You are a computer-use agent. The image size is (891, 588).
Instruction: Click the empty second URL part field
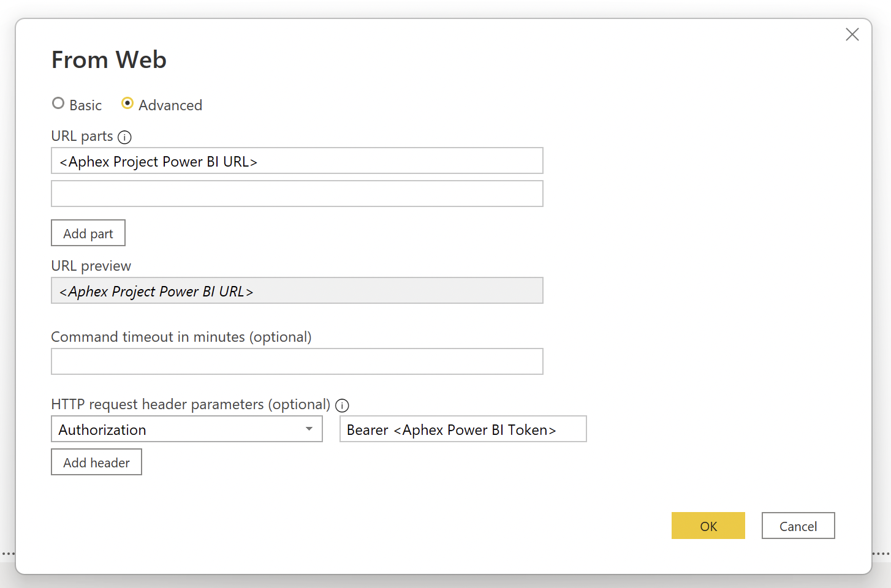pos(297,194)
